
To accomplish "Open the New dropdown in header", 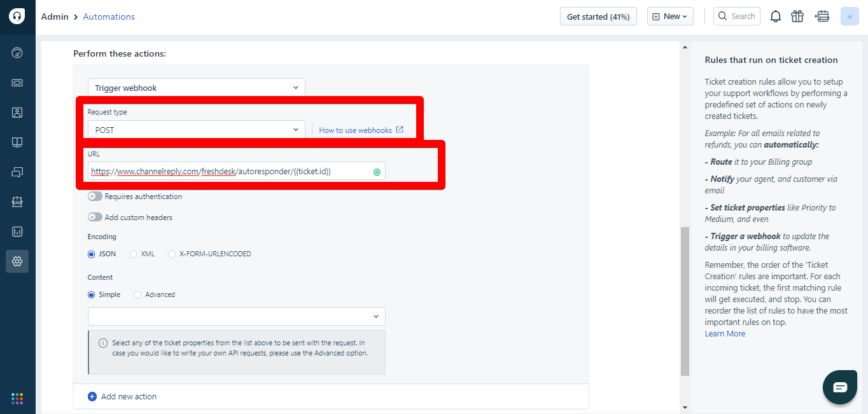I will tap(670, 17).
